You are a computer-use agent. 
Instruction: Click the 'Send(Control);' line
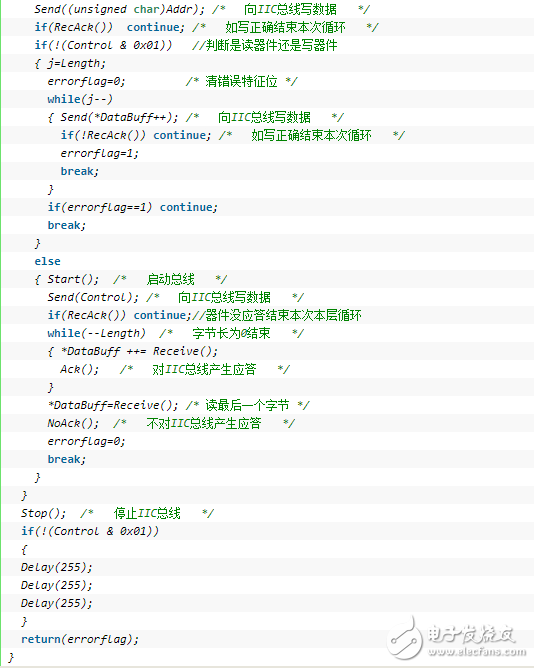coord(93,297)
